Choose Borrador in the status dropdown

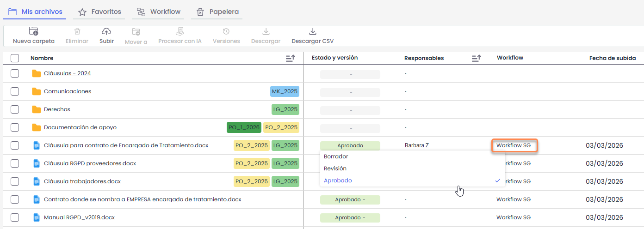coord(336,157)
